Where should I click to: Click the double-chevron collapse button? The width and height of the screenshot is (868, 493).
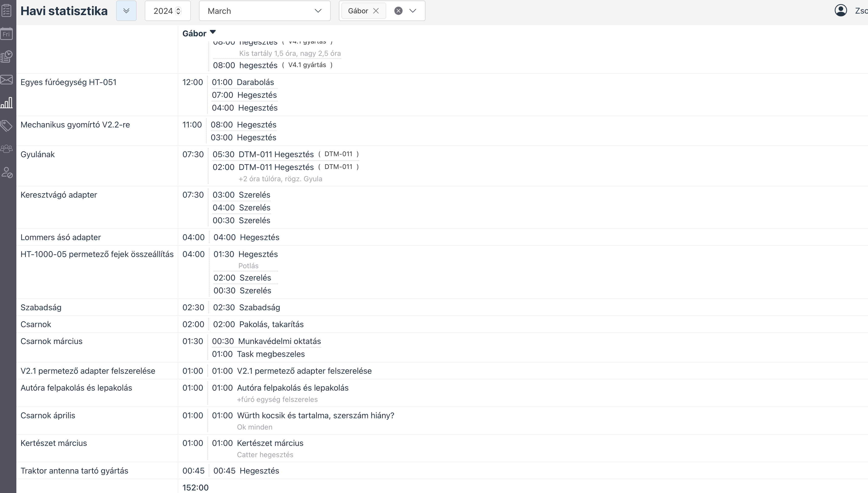tap(126, 11)
